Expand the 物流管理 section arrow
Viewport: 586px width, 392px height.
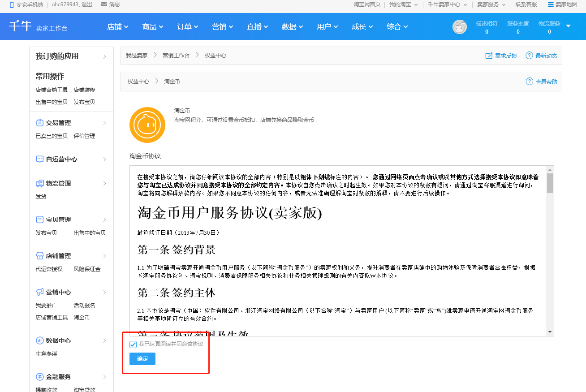point(104,183)
